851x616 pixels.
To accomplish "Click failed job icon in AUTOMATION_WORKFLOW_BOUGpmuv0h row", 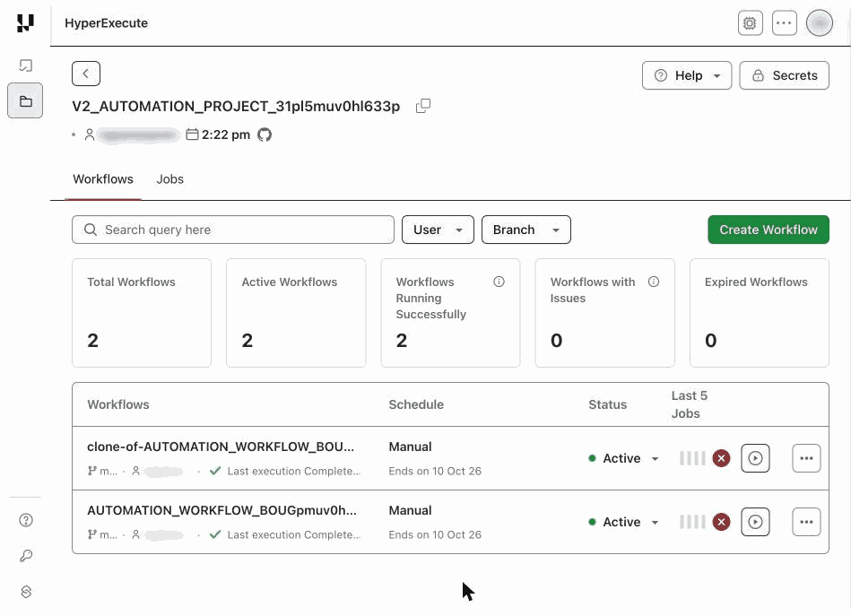I will (x=721, y=522).
